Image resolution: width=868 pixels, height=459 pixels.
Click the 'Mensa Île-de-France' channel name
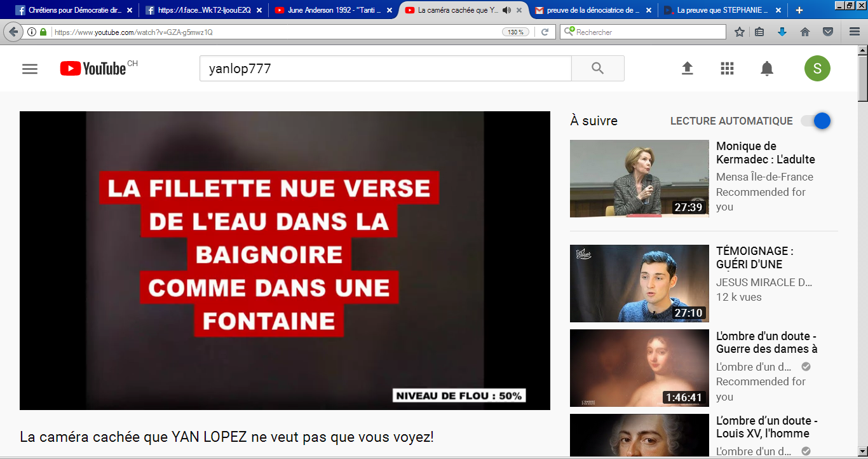pyautogui.click(x=764, y=177)
